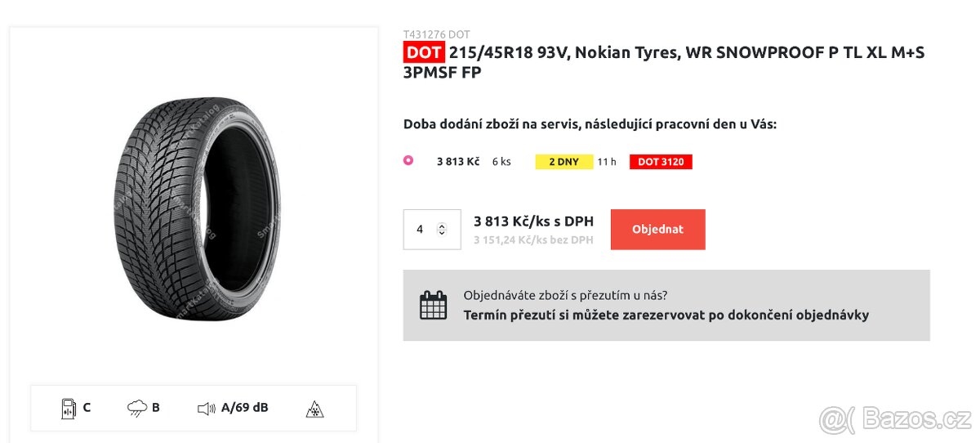The image size is (980, 443).
Task: Click the quantity input field showing 4
Action: (x=420, y=230)
